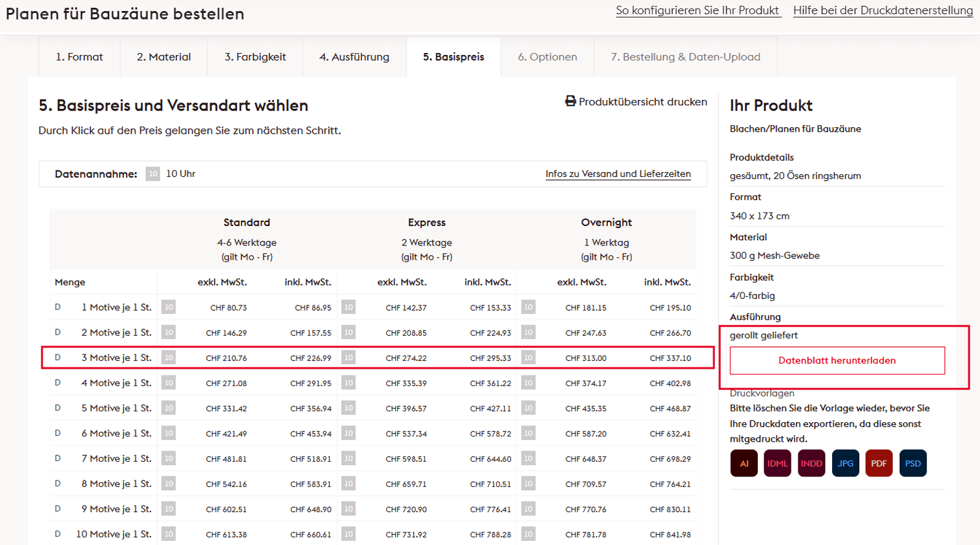980x545 pixels.
Task: Go to the 3. Farbigkeit tab
Action: pos(255,57)
